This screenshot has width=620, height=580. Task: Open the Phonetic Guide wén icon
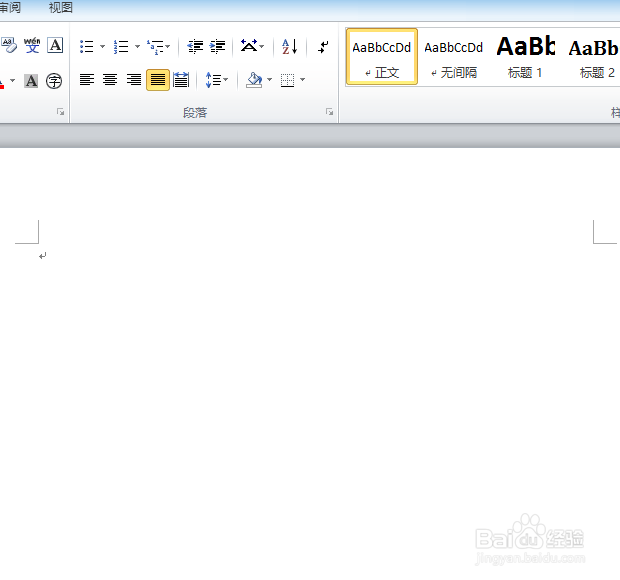click(x=32, y=45)
